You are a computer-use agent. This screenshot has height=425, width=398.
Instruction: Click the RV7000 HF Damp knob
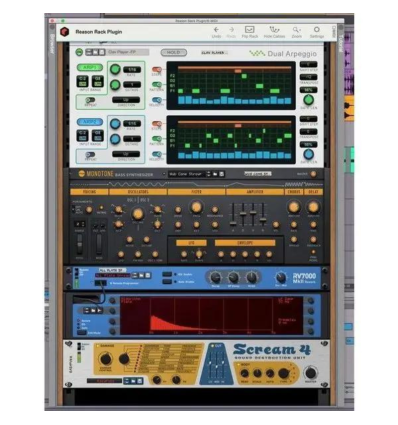click(233, 277)
